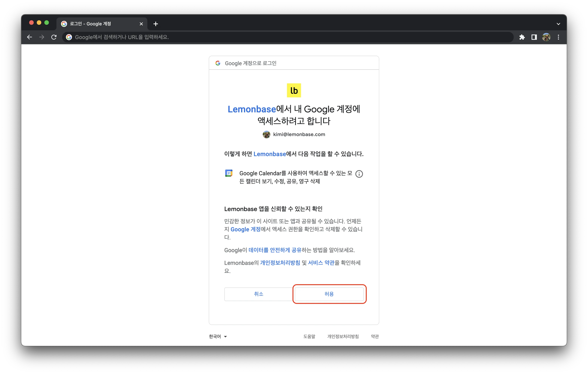The image size is (588, 374).
Task: Open the Chrome profile avatar
Action: pyautogui.click(x=546, y=37)
